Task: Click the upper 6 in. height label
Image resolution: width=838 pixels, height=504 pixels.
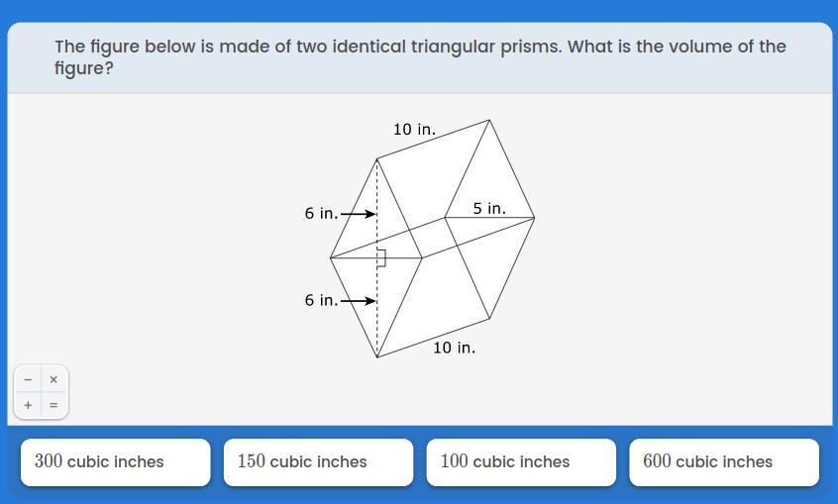Action: (321, 214)
